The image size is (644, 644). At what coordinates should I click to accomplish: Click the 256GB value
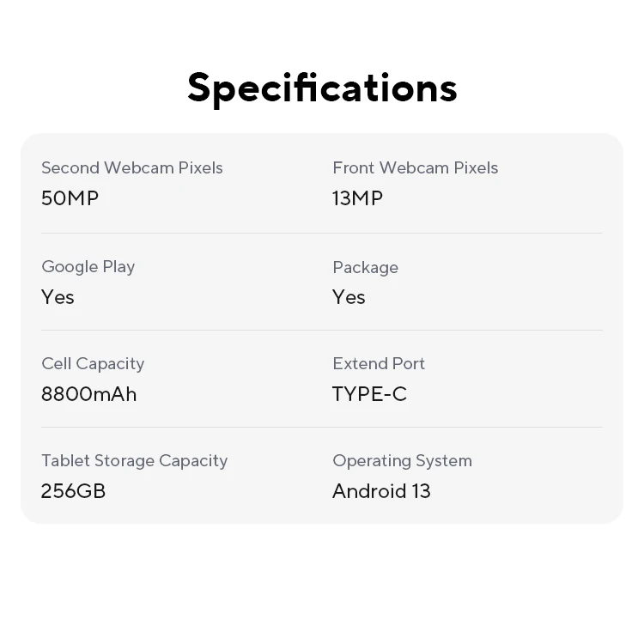click(73, 491)
